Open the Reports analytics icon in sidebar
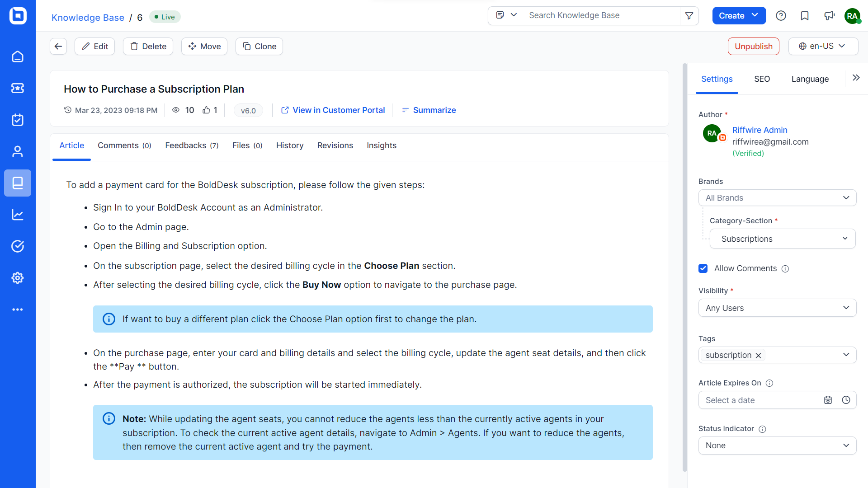 point(18,215)
